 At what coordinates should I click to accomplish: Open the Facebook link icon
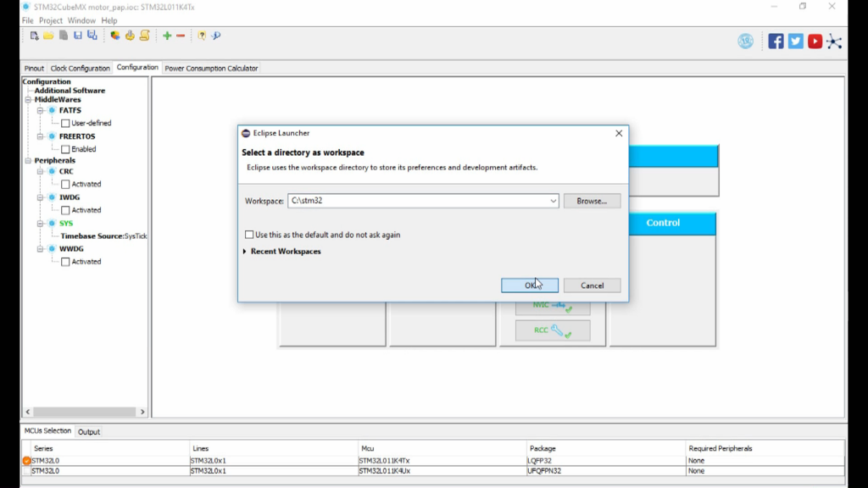click(x=776, y=41)
